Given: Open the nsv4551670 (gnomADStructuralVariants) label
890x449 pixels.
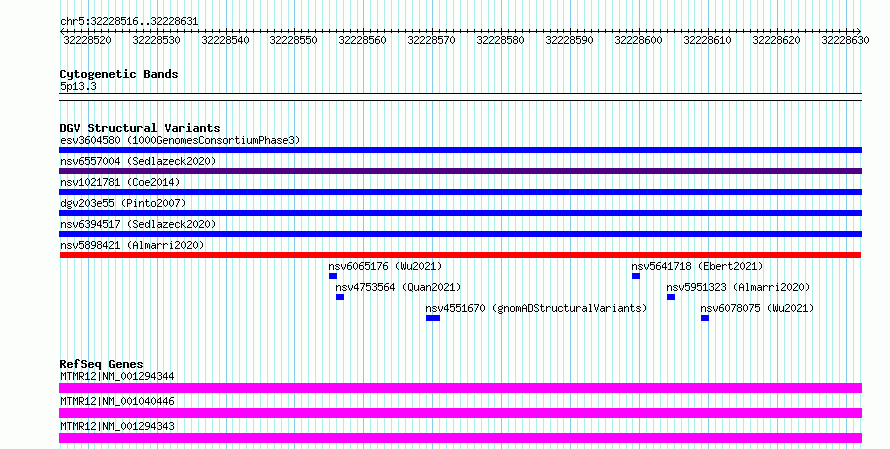Looking at the screenshot, I should (536, 308).
